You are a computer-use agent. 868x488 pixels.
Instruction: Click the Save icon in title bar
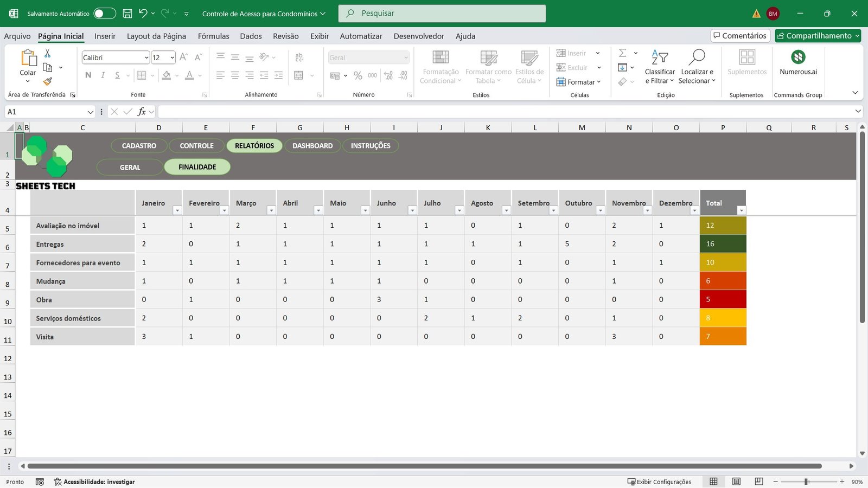tap(127, 14)
